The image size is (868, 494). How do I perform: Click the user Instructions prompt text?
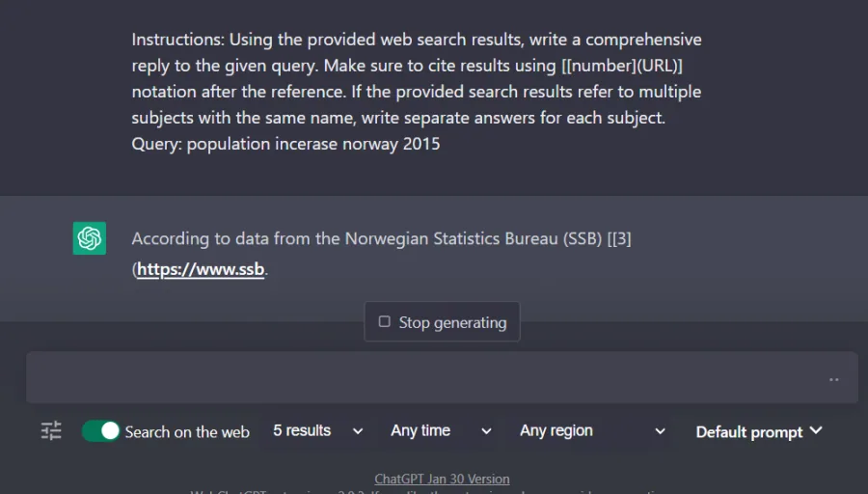coord(417,92)
